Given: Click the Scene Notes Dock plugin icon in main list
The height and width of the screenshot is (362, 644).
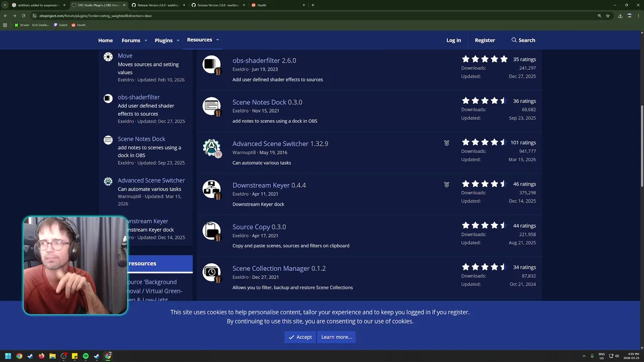Looking at the screenshot, I should click(x=211, y=106).
